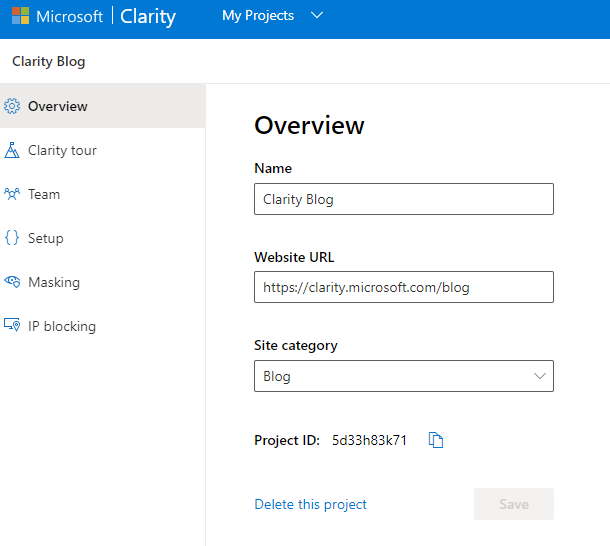
Task: Select Overview in the sidebar
Action: point(103,106)
